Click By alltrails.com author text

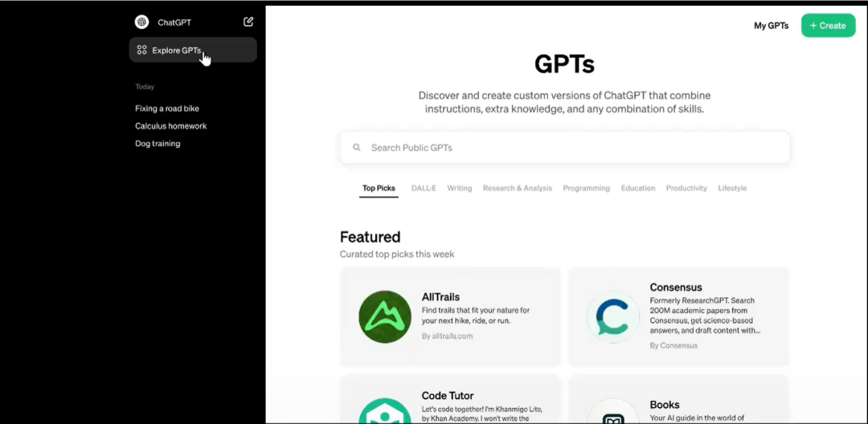tap(448, 336)
